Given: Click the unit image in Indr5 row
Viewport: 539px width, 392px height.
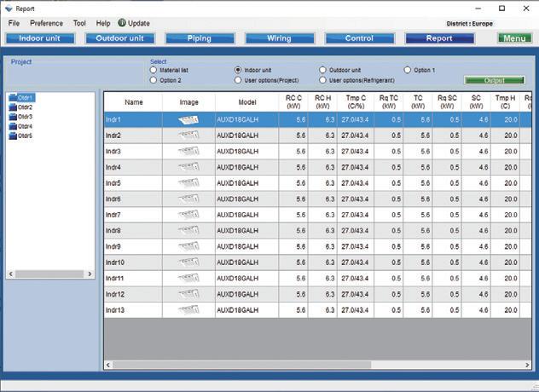Looking at the screenshot, I should pos(188,183).
